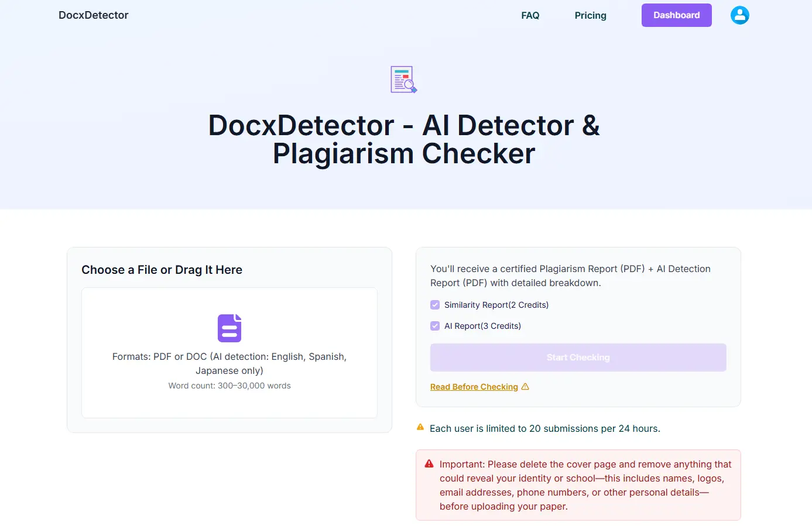Click the certified Plagiarism Report description
812x526 pixels.
tap(570, 276)
